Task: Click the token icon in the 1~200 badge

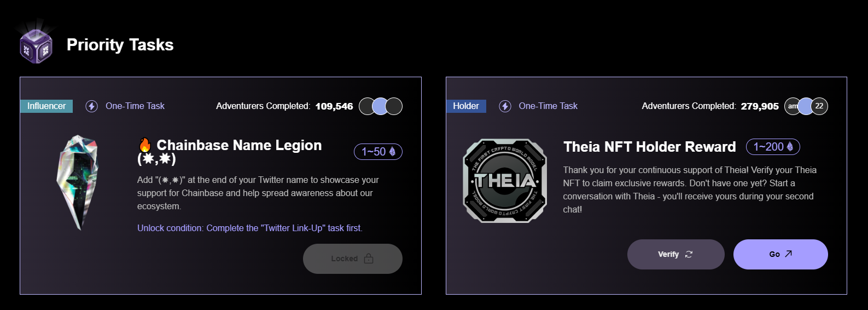Action: pos(790,147)
